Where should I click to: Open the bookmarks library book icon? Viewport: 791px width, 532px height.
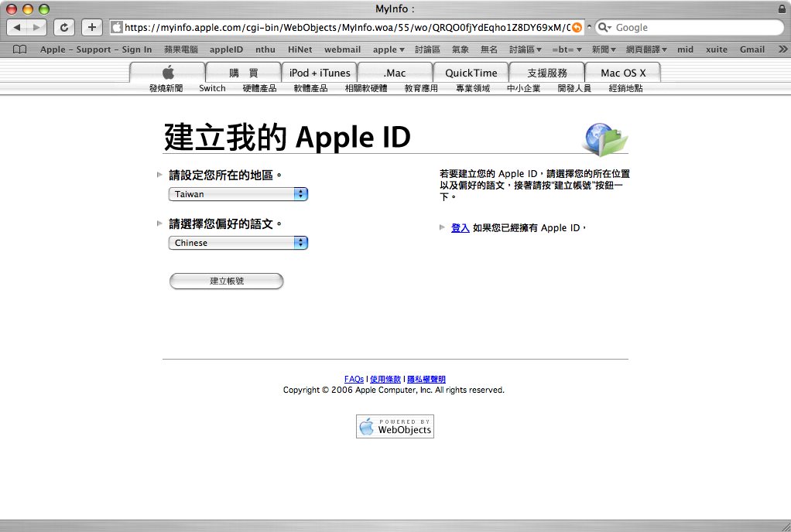point(19,49)
